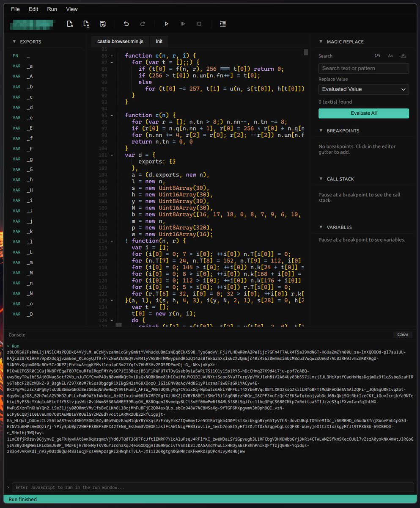Screen dimensions: 420x508
Task: Fold code at line 86
Action: pos(112,56)
